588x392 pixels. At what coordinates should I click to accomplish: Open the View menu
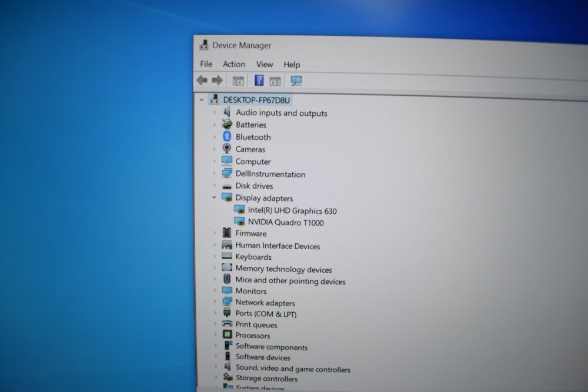click(x=265, y=65)
